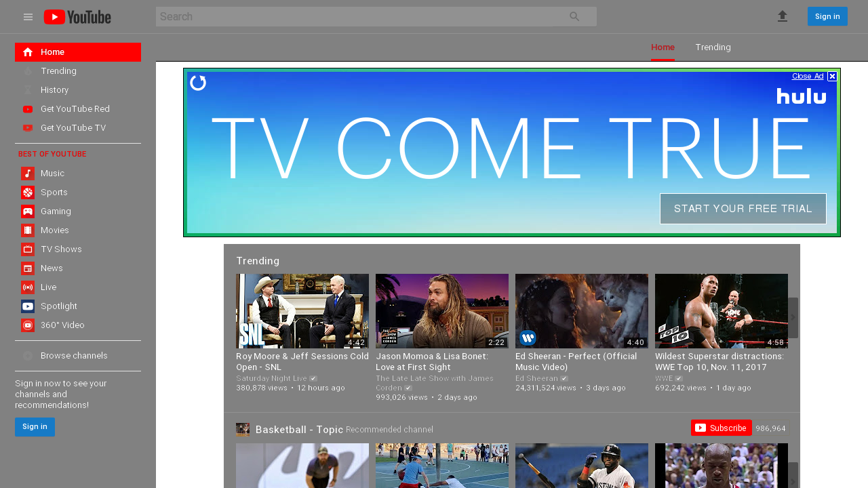Click the Get YouTube Red icon

[x=28, y=109]
